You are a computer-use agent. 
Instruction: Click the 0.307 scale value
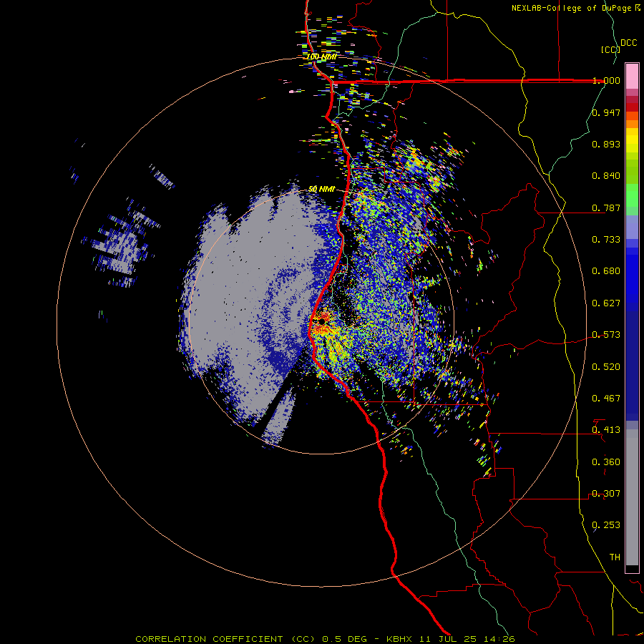[606, 494]
